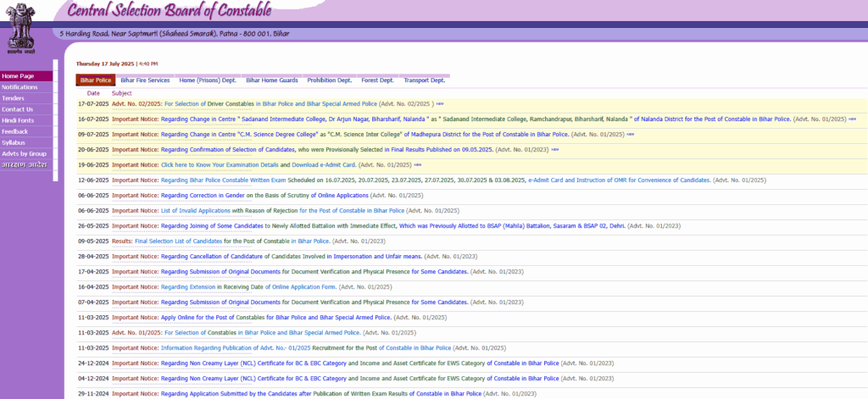868x399 pixels.
Task: Open 17-04-2025 Submission of Original Documents notice
Action: pyautogui.click(x=314, y=272)
